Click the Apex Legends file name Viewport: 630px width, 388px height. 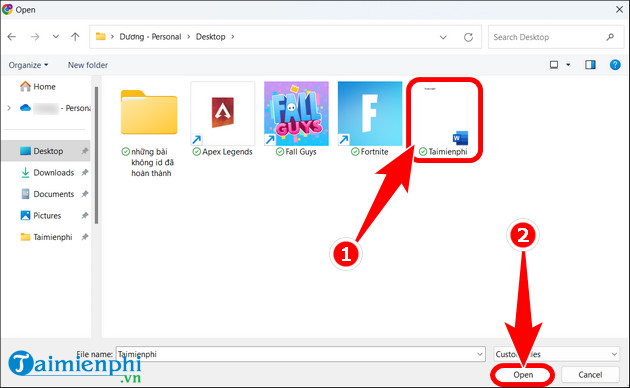tap(227, 152)
